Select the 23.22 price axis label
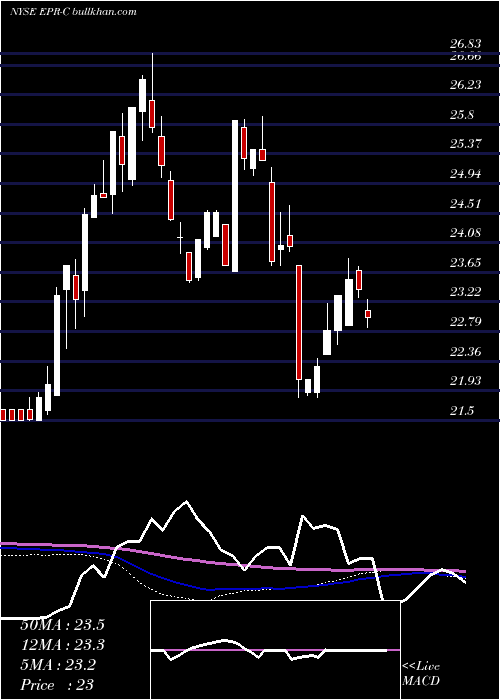This screenshot has height=700, width=500. [x=465, y=292]
